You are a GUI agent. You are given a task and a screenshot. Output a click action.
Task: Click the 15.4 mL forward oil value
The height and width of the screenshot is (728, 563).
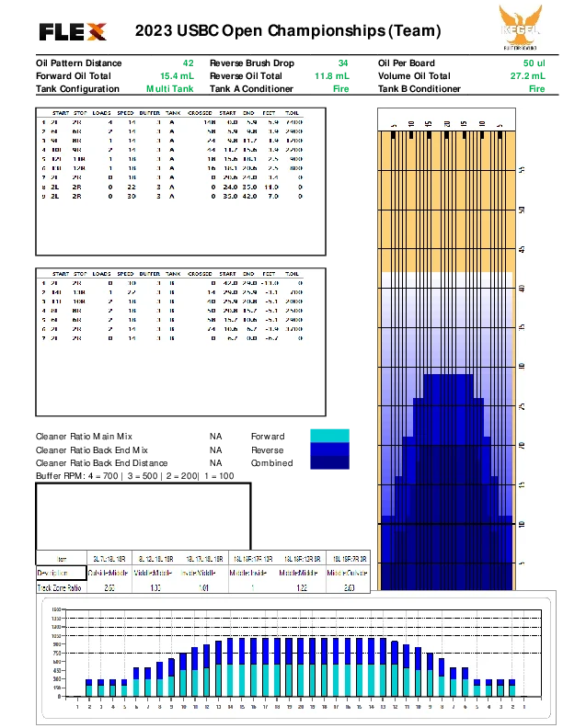click(x=177, y=76)
